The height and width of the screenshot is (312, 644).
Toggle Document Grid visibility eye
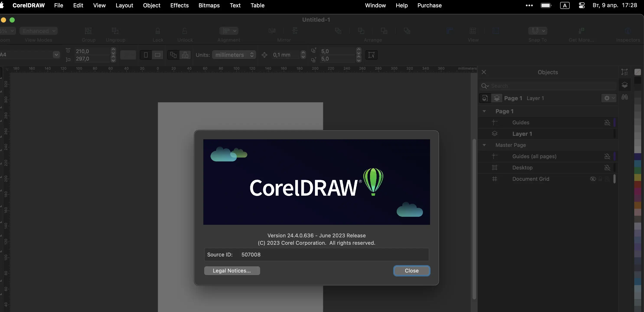point(593,179)
